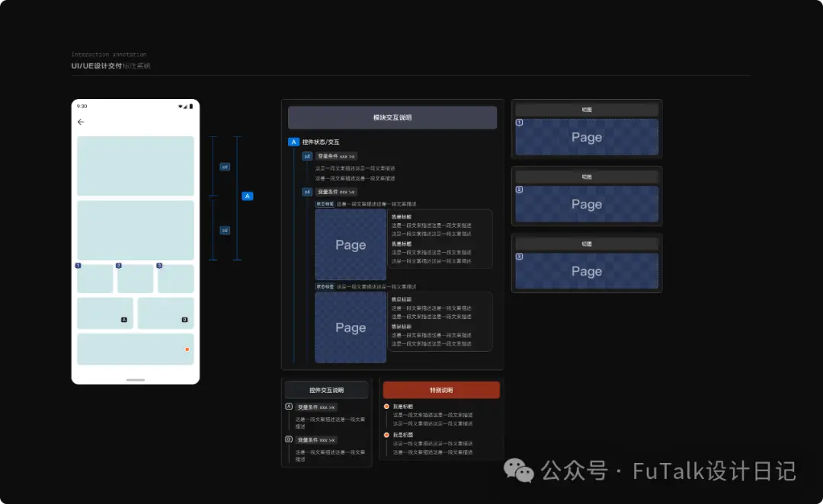Screen dimensions: 823x504
Task: Click the orange dot on the phone's bottom card
Action: click(x=187, y=349)
